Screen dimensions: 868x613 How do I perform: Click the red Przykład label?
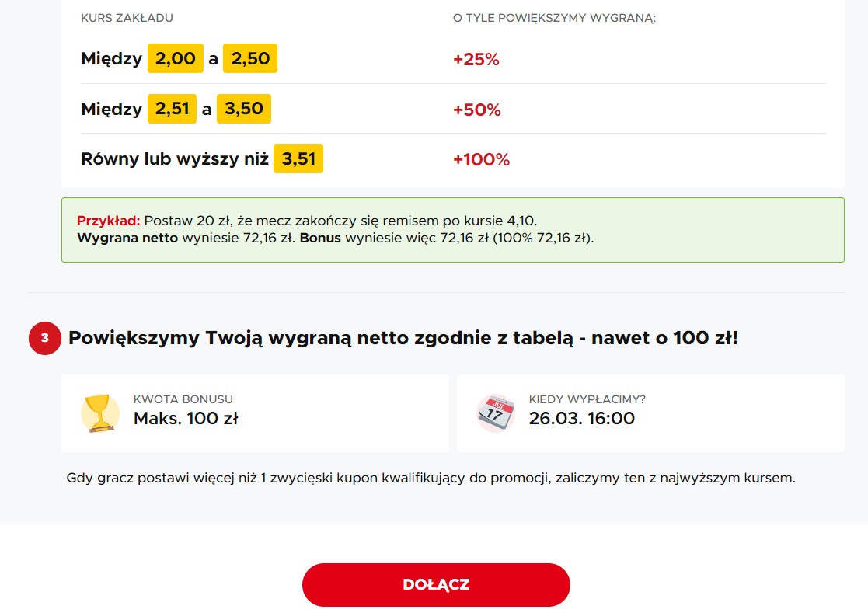tap(108, 220)
